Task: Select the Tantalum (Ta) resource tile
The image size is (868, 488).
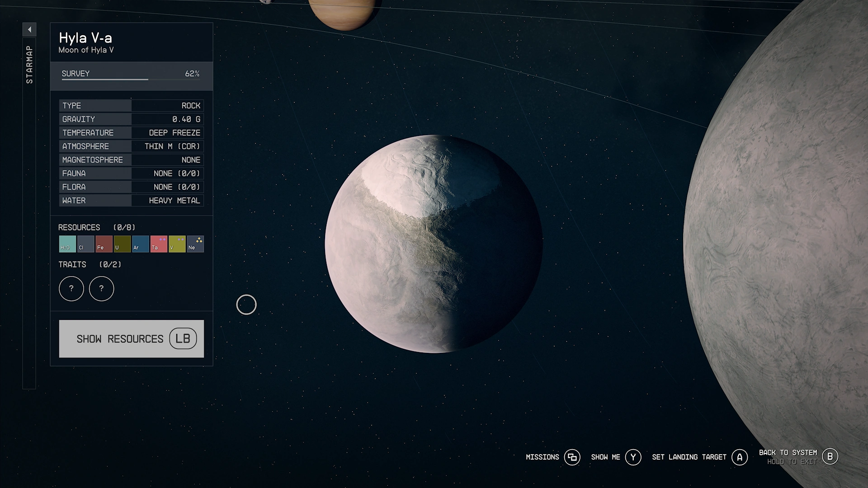Action: [159, 244]
